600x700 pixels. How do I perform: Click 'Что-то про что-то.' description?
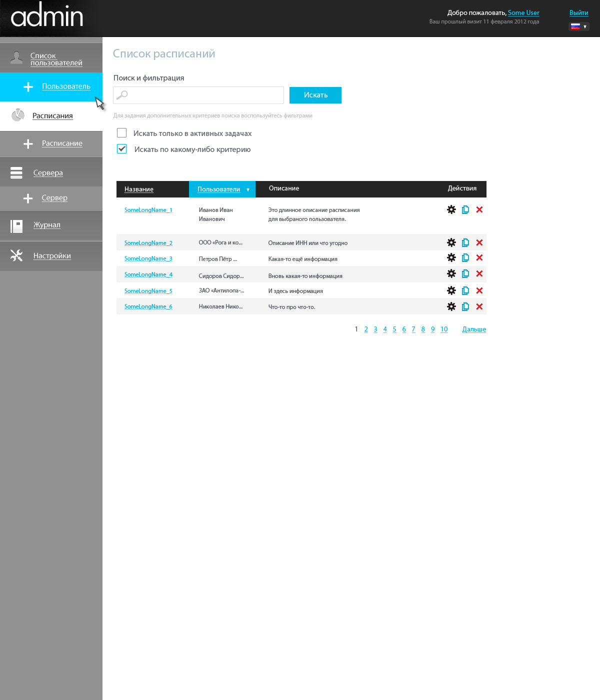292,307
